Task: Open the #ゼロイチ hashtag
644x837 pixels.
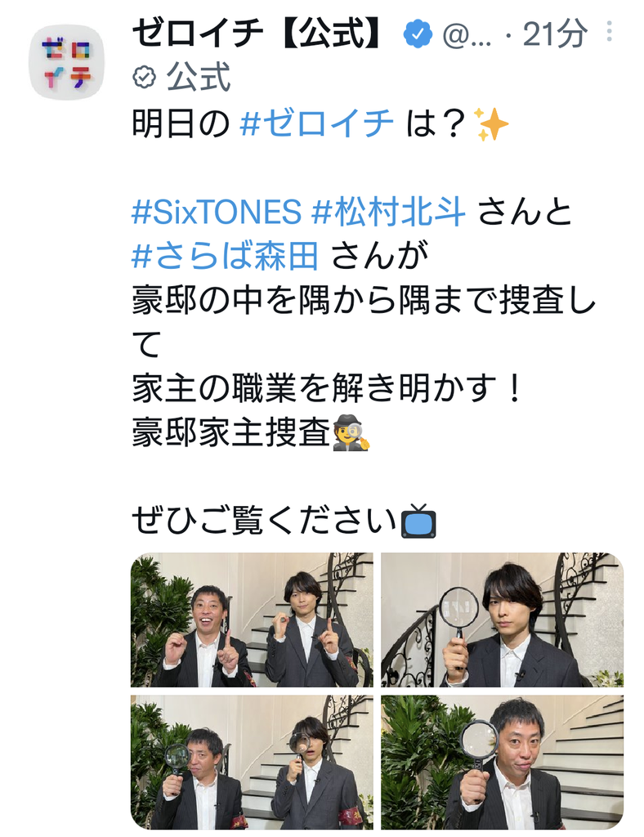Action: pos(317,124)
